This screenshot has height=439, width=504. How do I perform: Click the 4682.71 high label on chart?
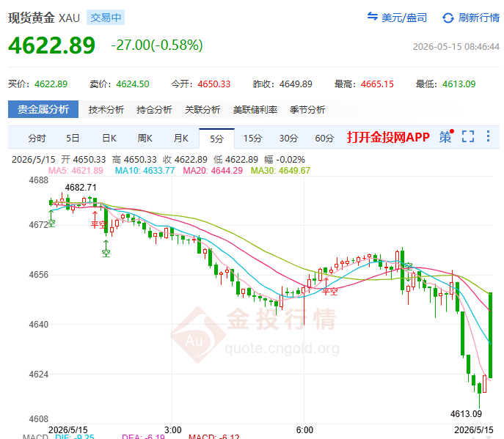click(81, 187)
